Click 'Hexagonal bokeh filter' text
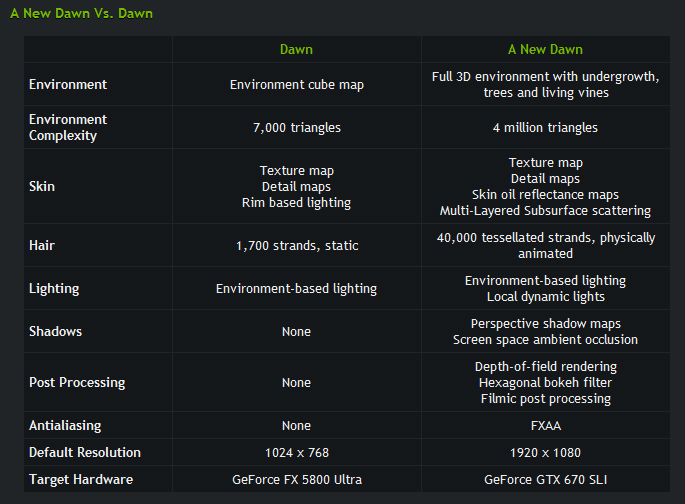Screen dimensions: 685x504 [545, 383]
